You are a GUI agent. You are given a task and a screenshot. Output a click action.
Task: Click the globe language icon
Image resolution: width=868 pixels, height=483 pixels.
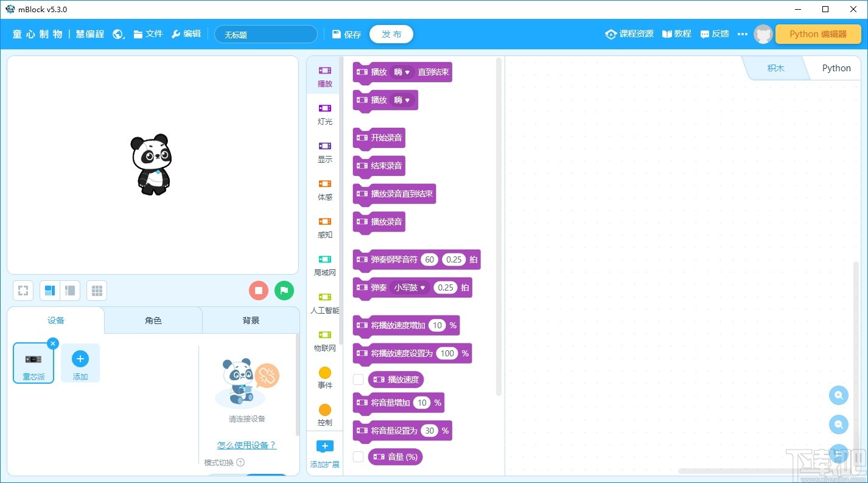(x=119, y=34)
